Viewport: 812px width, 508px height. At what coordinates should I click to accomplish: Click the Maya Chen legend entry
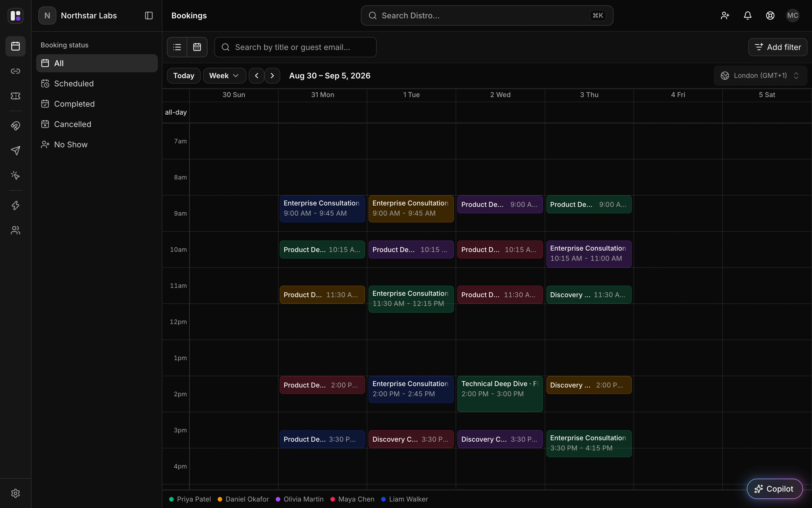(x=352, y=499)
